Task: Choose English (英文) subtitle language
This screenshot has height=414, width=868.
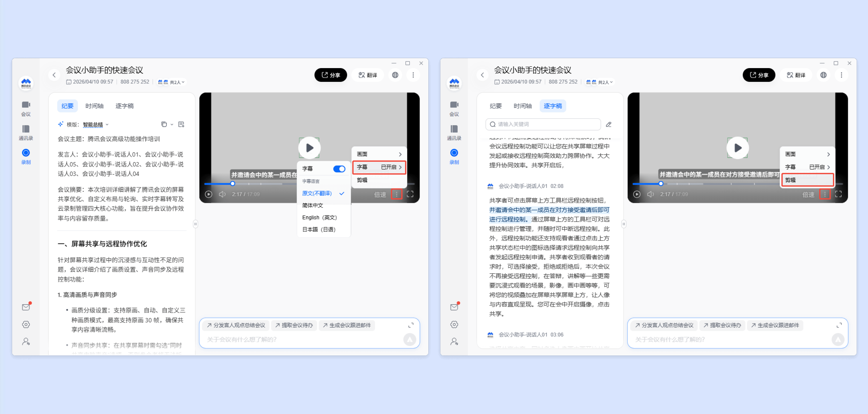Action: (319, 217)
